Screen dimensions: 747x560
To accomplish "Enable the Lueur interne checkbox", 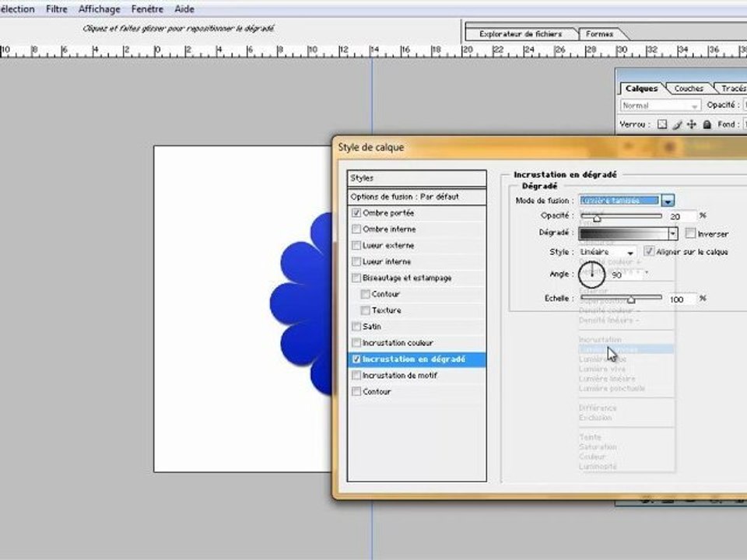I will tap(356, 261).
